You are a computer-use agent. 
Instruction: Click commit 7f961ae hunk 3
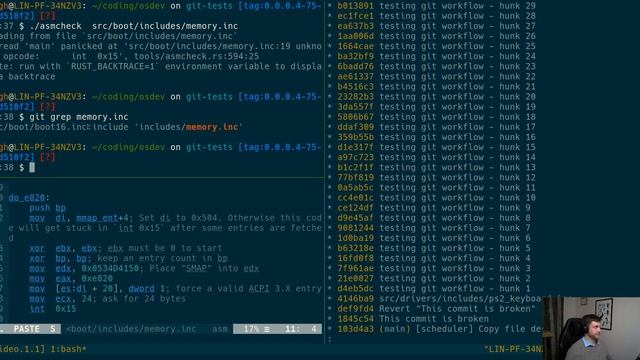pyautogui.click(x=434, y=268)
